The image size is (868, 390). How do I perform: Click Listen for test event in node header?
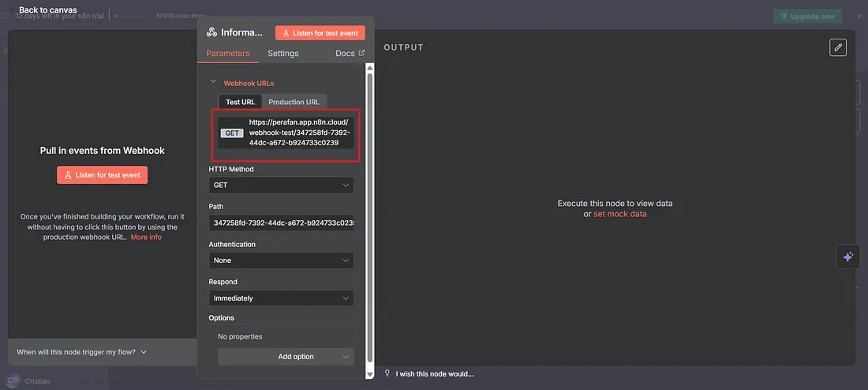tap(320, 33)
